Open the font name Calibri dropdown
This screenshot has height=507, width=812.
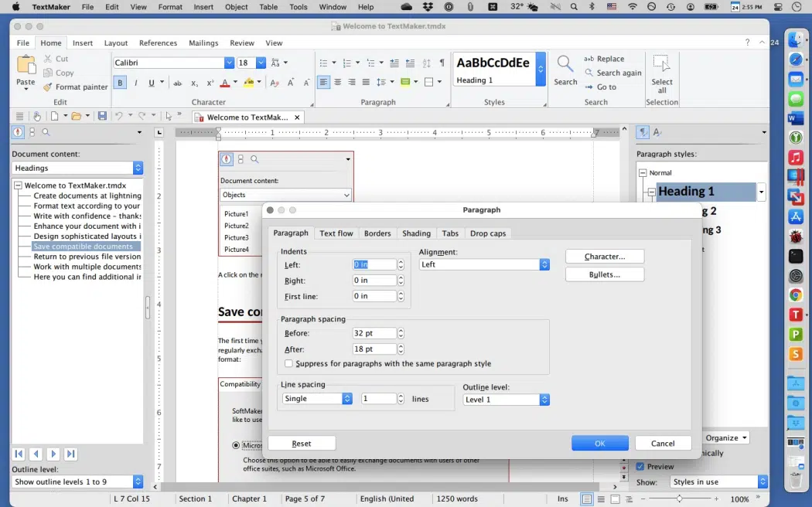(229, 63)
